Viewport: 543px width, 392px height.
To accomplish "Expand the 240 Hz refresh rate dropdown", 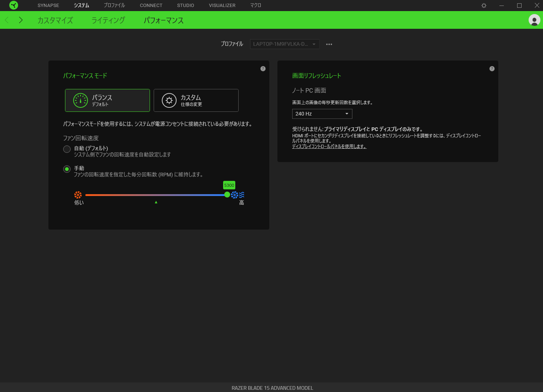I will coord(322,114).
